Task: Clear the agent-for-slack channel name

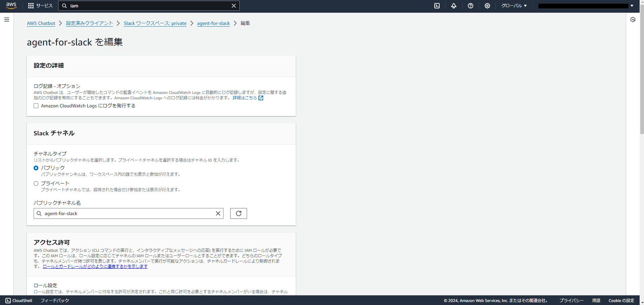Action: tap(218, 213)
